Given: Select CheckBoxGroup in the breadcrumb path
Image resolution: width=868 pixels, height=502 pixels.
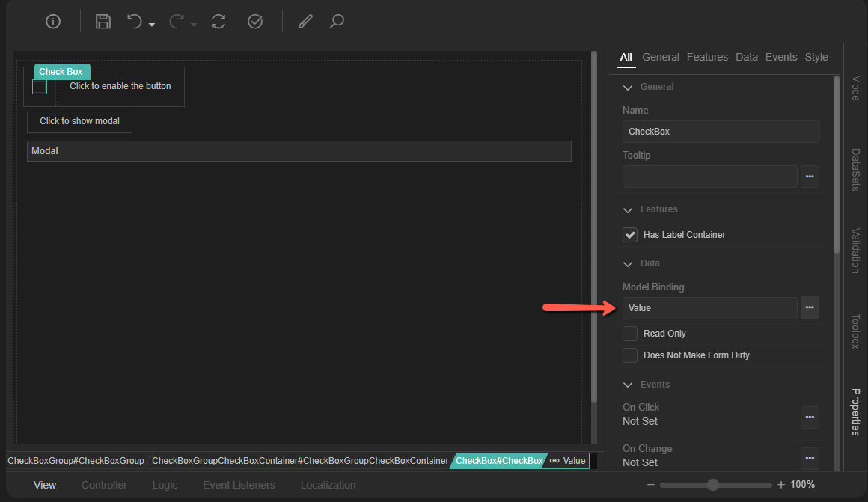Looking at the screenshot, I should [75, 460].
